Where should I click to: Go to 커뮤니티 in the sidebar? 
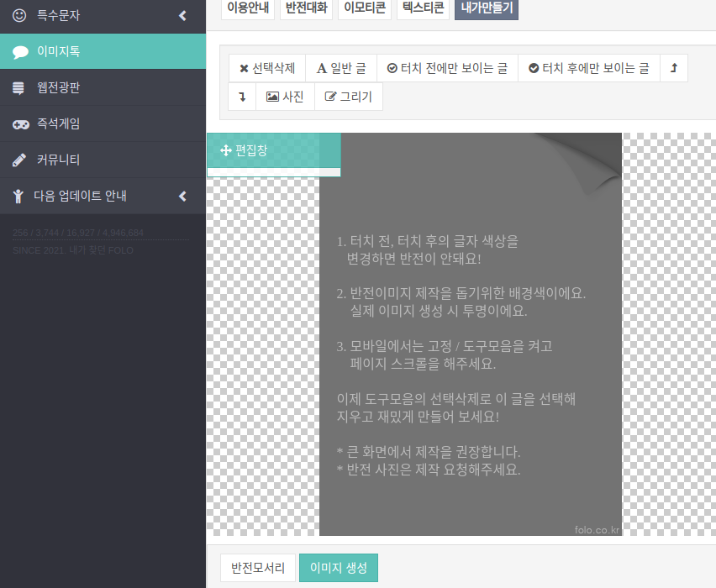pos(59,160)
